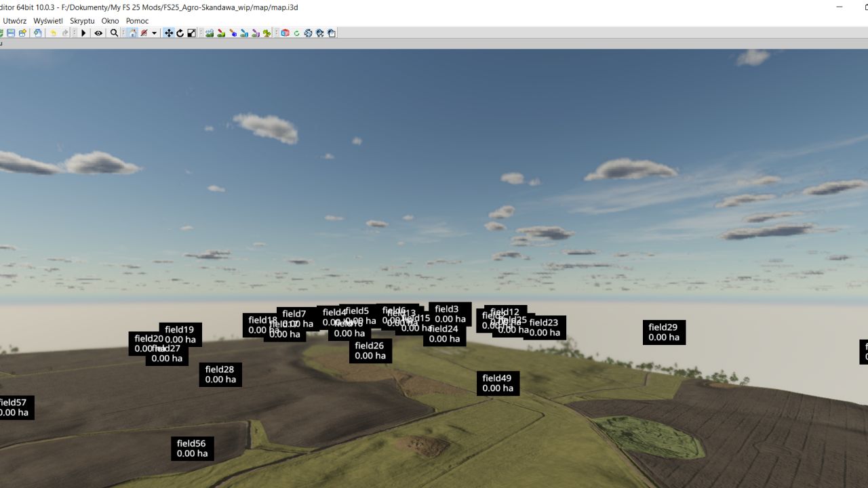
Task: Click the tree placement tool icon
Action: [x=267, y=33]
